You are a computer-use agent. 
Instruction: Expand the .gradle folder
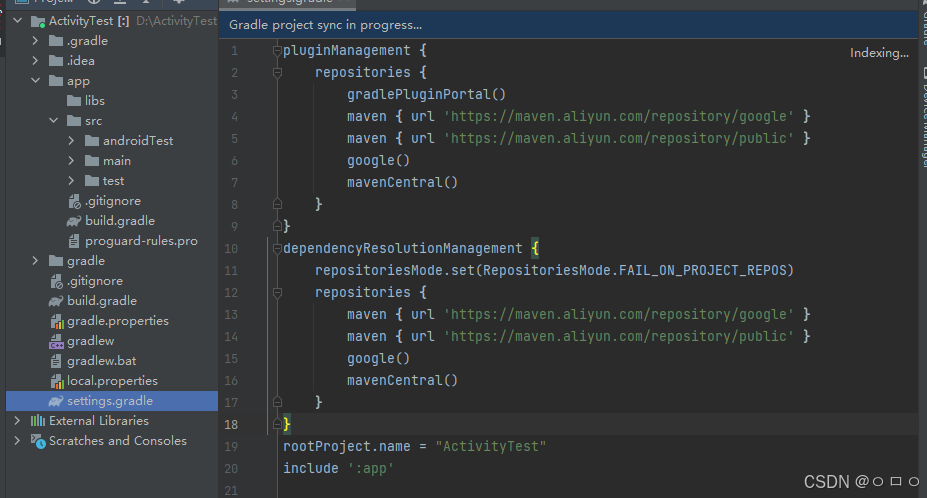coord(35,41)
